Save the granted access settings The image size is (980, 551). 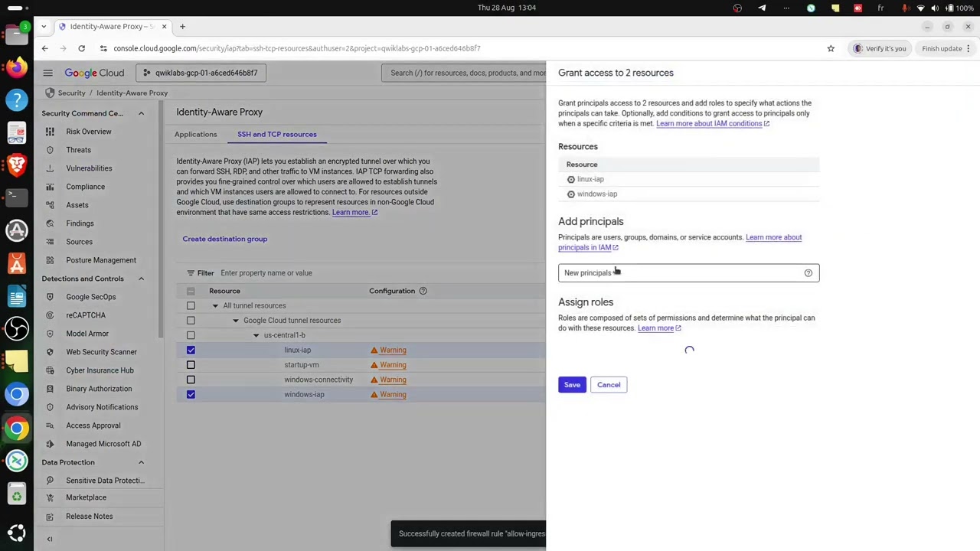pos(572,385)
